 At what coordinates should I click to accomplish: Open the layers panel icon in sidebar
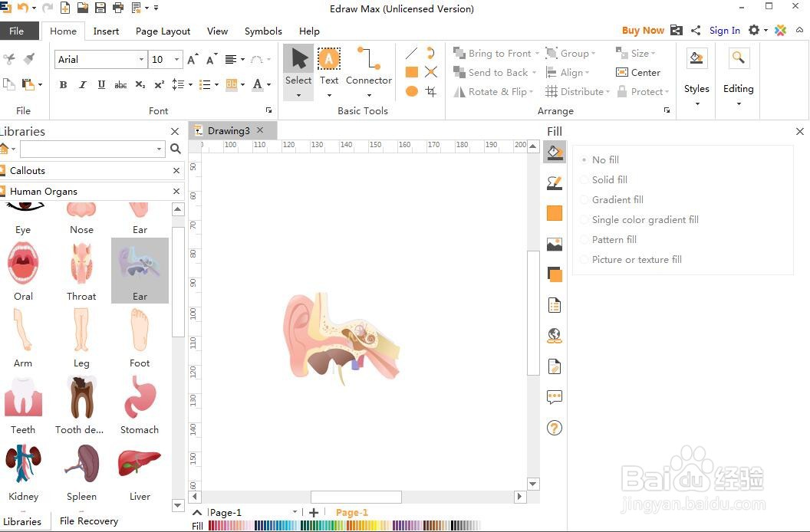point(555,274)
